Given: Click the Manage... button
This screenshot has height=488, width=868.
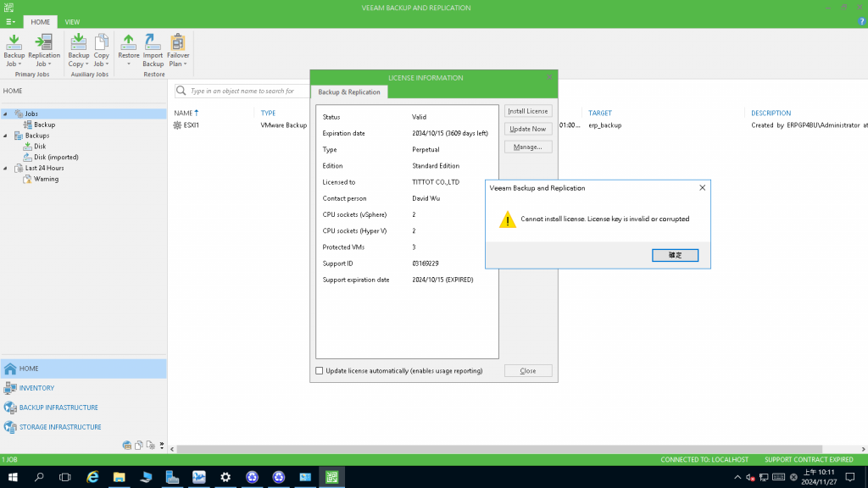Looking at the screenshot, I should click(527, 147).
